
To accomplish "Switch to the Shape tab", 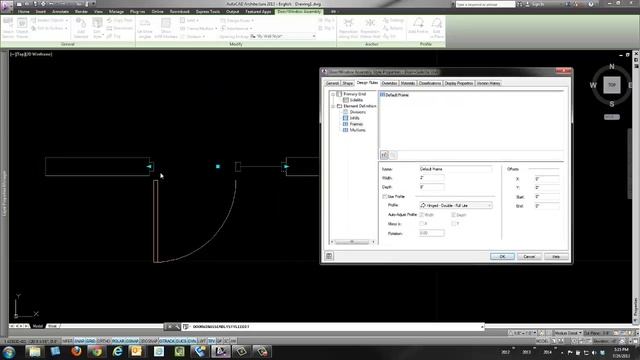I will [x=347, y=83].
